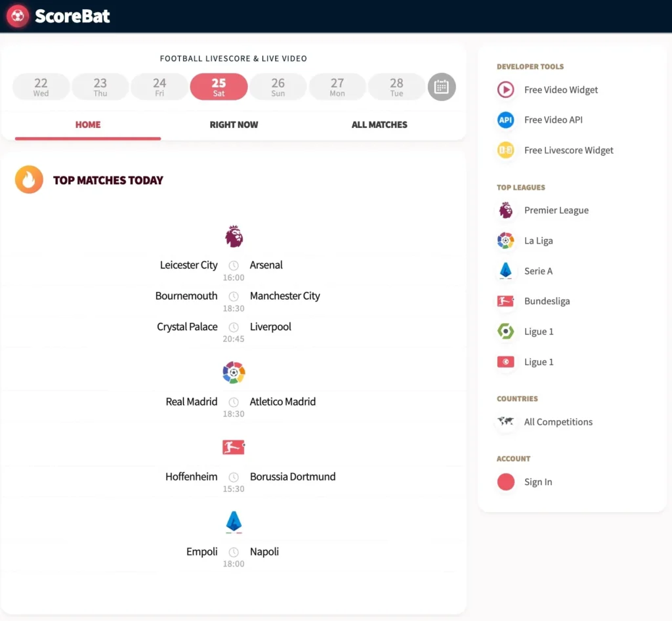Click the Napoli team name
The image size is (672, 621).
(x=264, y=551)
